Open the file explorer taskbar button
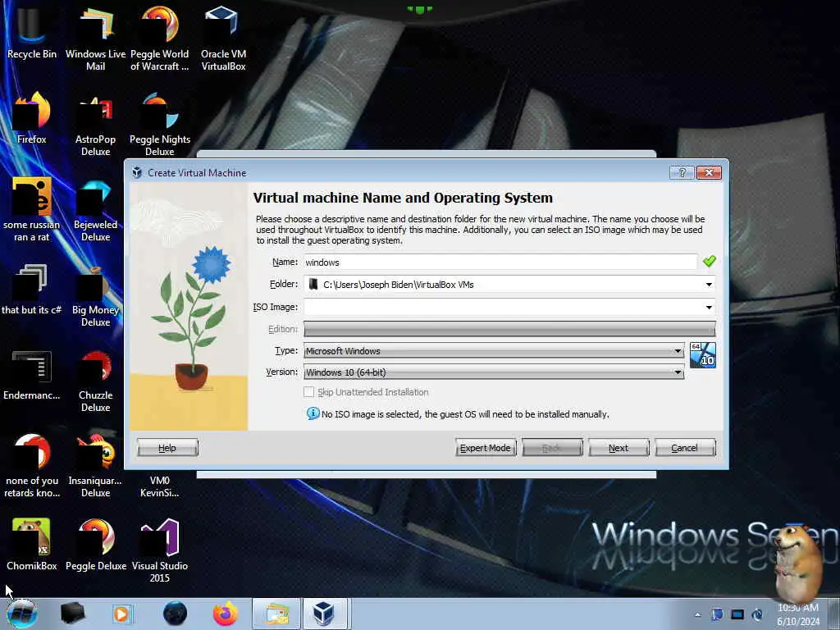The height and width of the screenshot is (630, 840). tap(276, 614)
